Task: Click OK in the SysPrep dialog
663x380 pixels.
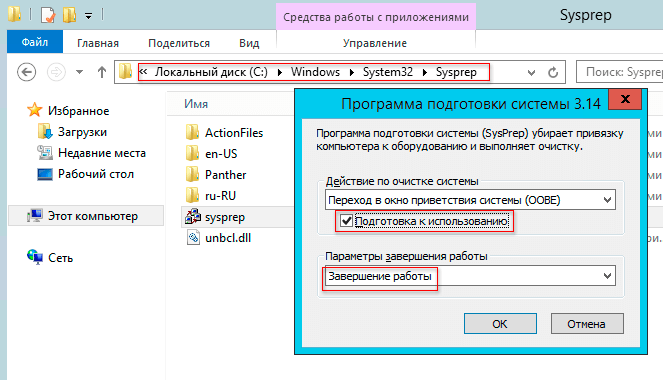Action: click(500, 324)
